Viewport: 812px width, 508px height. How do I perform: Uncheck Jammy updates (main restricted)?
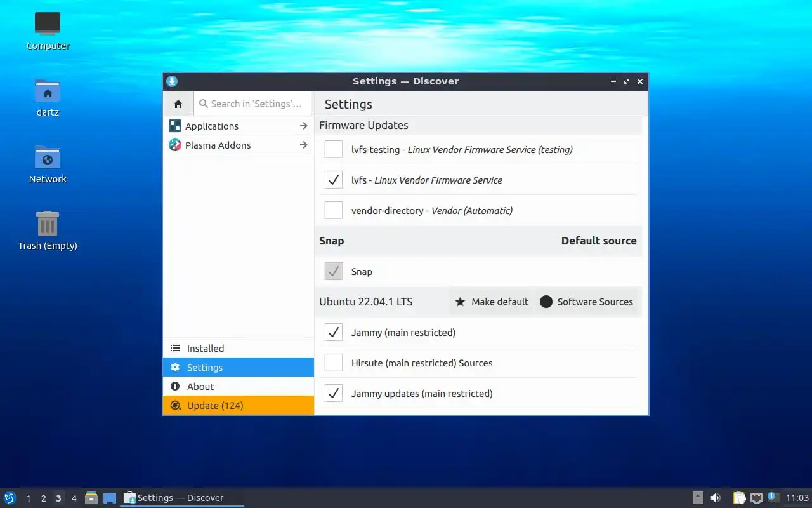coord(334,393)
